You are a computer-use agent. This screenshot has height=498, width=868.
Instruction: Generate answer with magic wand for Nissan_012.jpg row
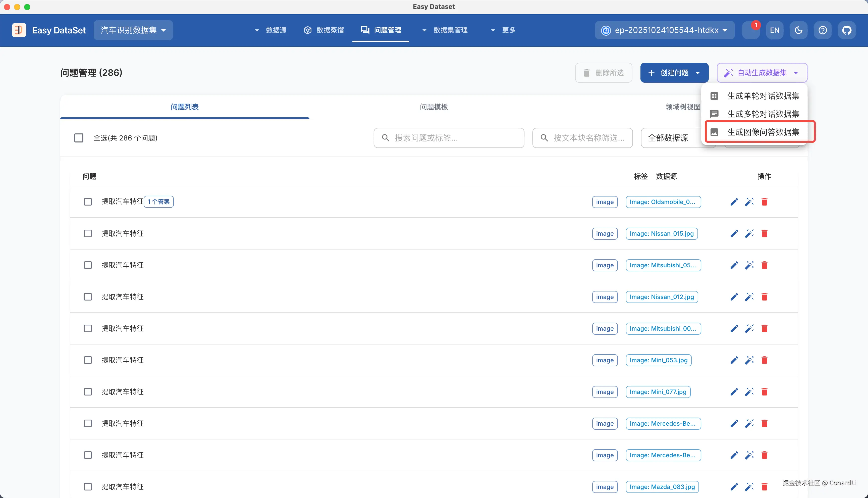(x=749, y=297)
